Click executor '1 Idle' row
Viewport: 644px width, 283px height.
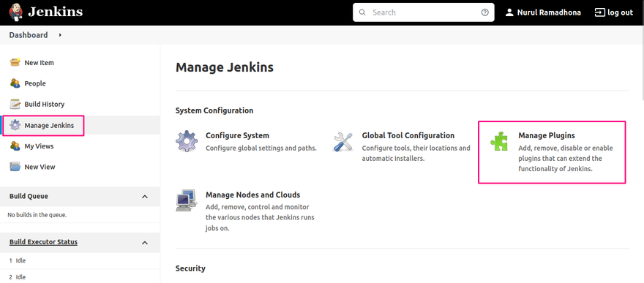80,260
